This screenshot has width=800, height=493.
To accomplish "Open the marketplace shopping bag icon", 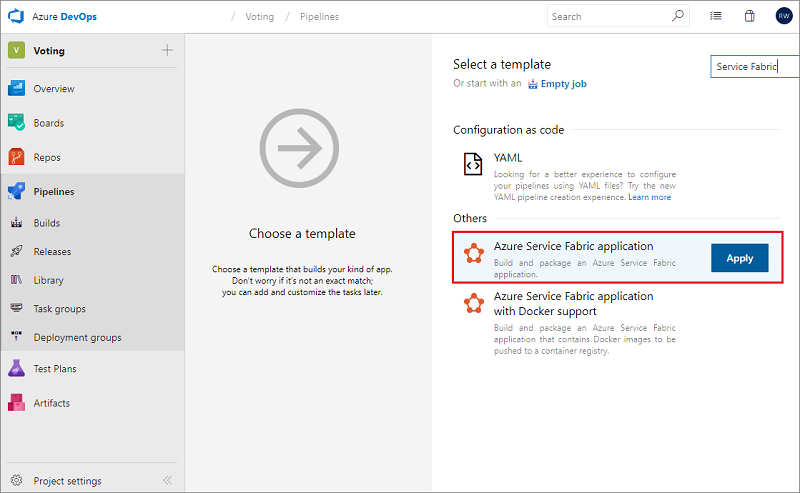I will (749, 16).
